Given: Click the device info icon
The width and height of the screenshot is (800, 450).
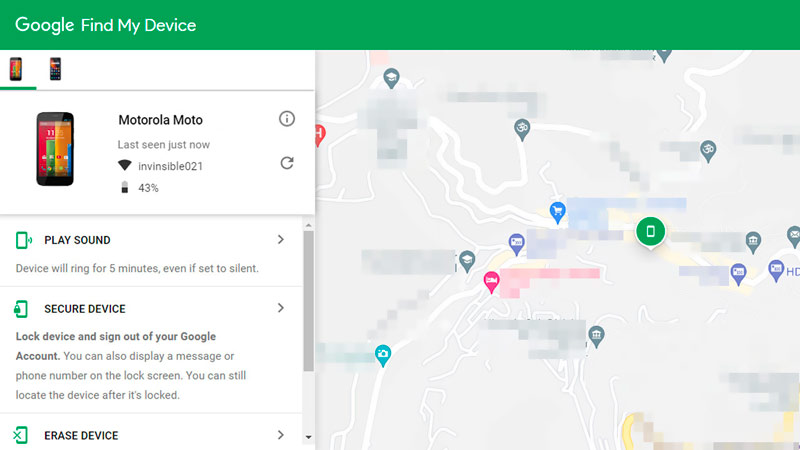Looking at the screenshot, I should click(287, 119).
